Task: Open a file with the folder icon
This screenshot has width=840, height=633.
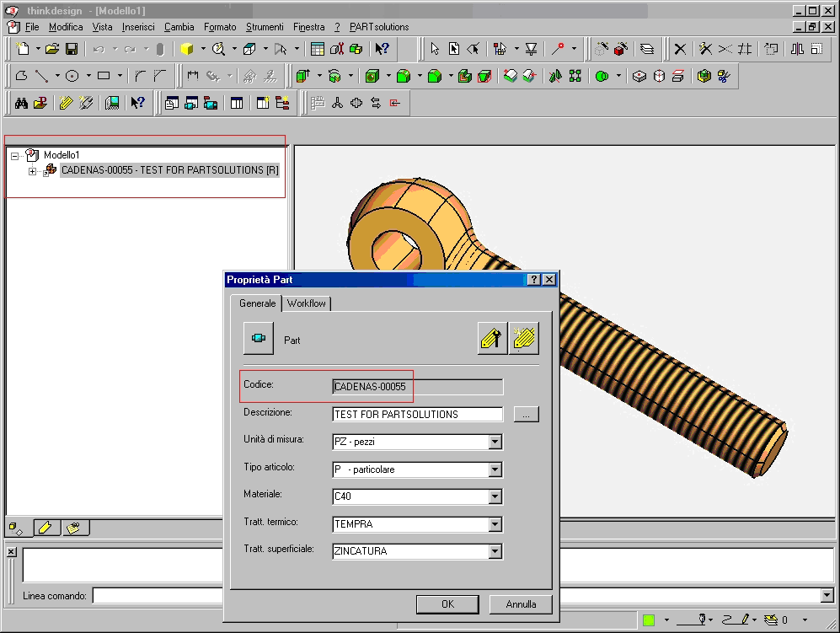Action: click(52, 49)
